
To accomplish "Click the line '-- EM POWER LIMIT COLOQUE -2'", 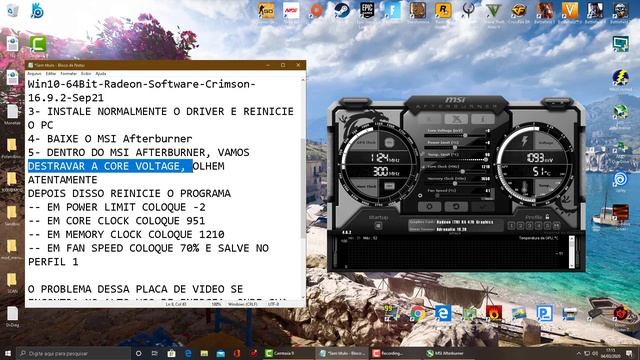I will click(116, 207).
